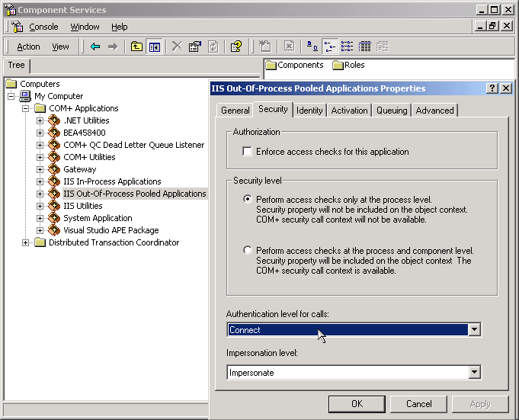This screenshot has width=519, height=420.
Task: Collapse the COM+ Applications node
Action: (25, 108)
